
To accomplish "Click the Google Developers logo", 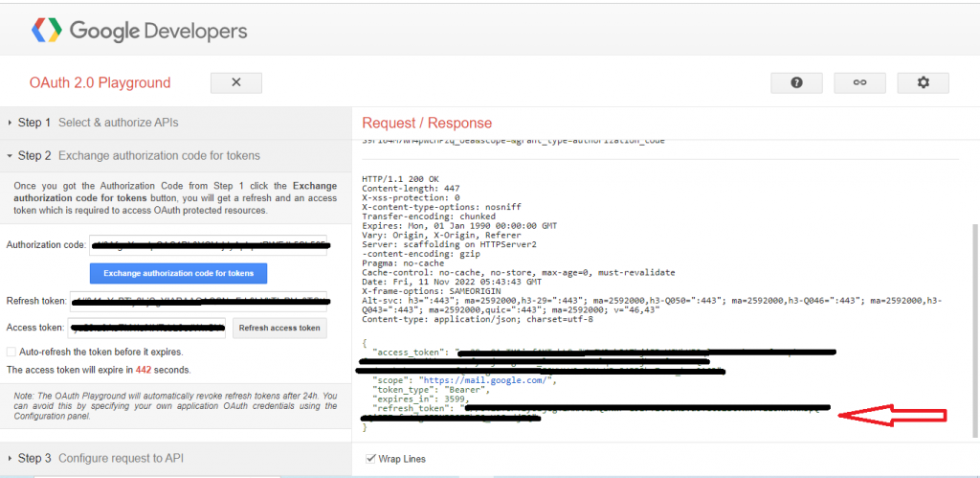I will [140, 30].
